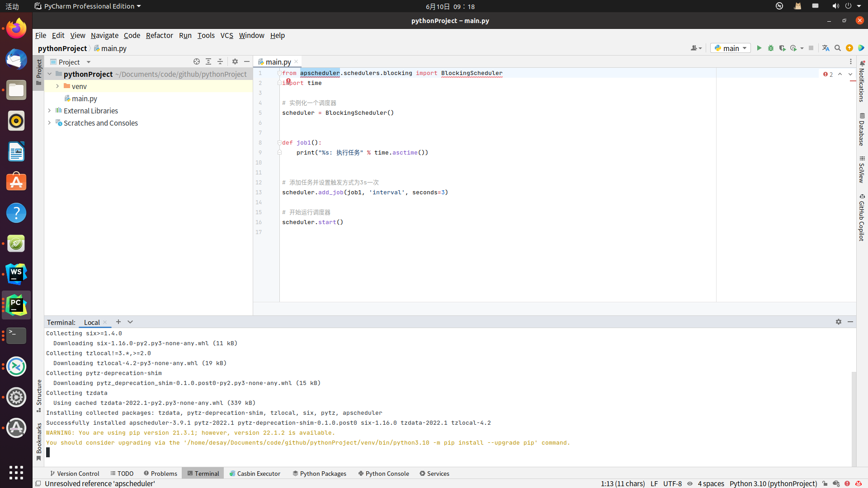Expand External Libraries tree node
The image size is (868, 488).
(49, 110)
